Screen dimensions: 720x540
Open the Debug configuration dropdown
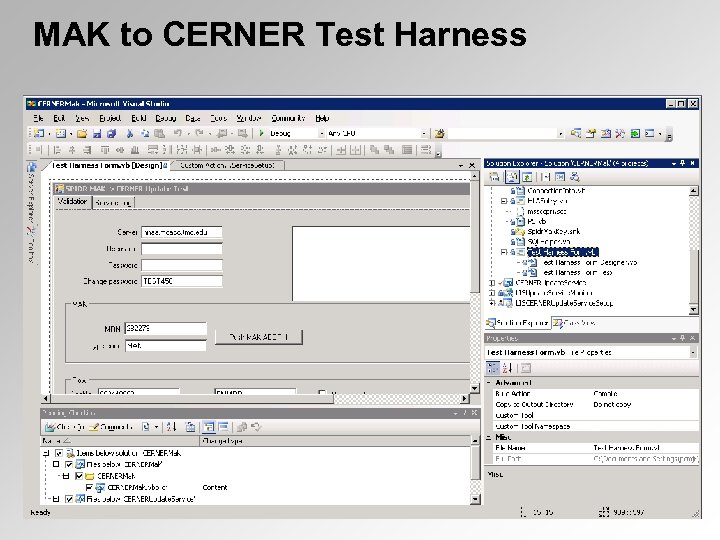pyautogui.click(x=321, y=133)
